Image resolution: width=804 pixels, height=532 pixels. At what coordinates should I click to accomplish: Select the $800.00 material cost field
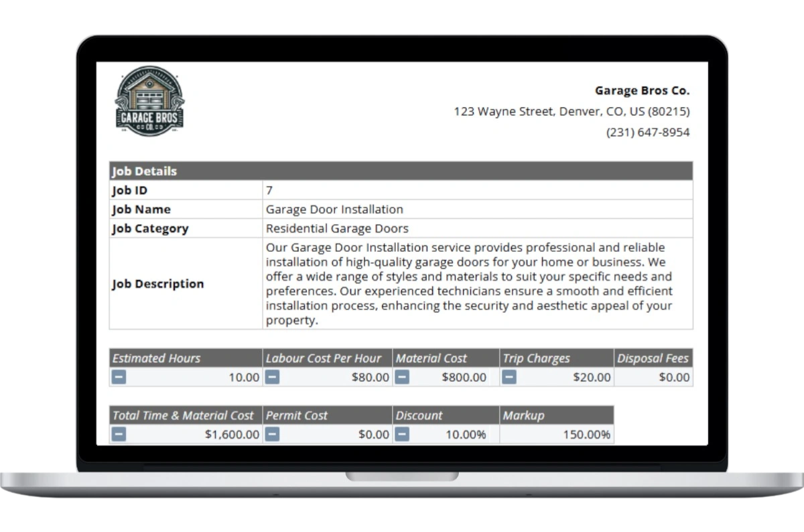click(x=464, y=377)
